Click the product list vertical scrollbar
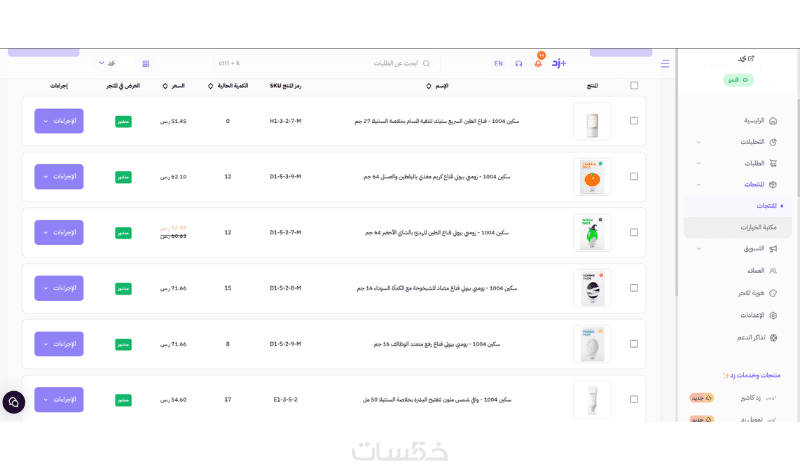The image size is (800, 470). point(677,174)
